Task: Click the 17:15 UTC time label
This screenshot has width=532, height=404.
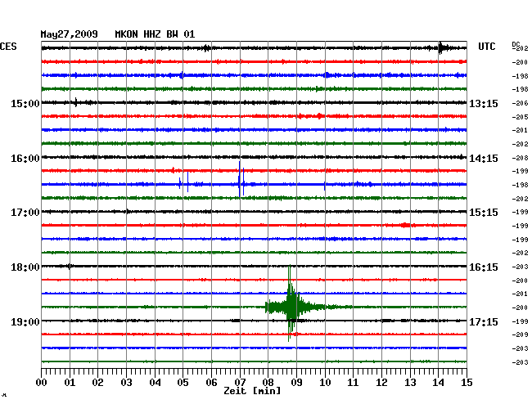Action: (x=484, y=321)
